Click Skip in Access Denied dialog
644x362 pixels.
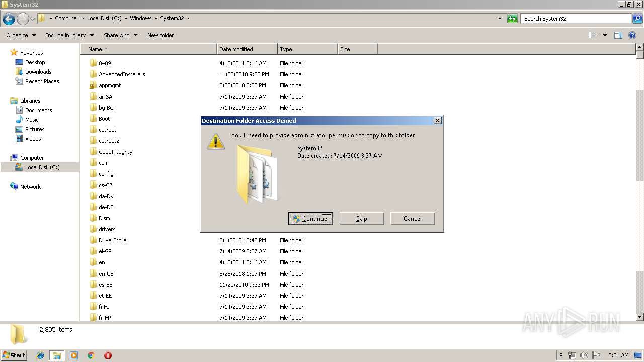click(x=362, y=219)
